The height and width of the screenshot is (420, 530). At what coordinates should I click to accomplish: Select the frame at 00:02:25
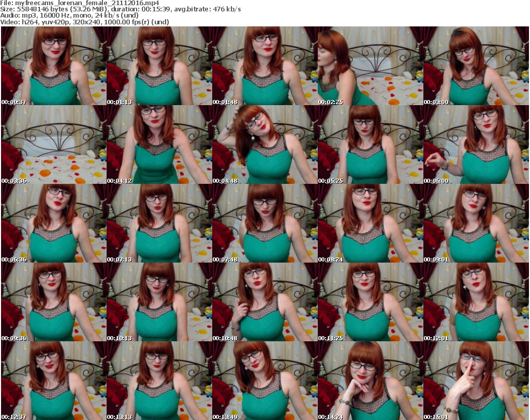(370, 66)
